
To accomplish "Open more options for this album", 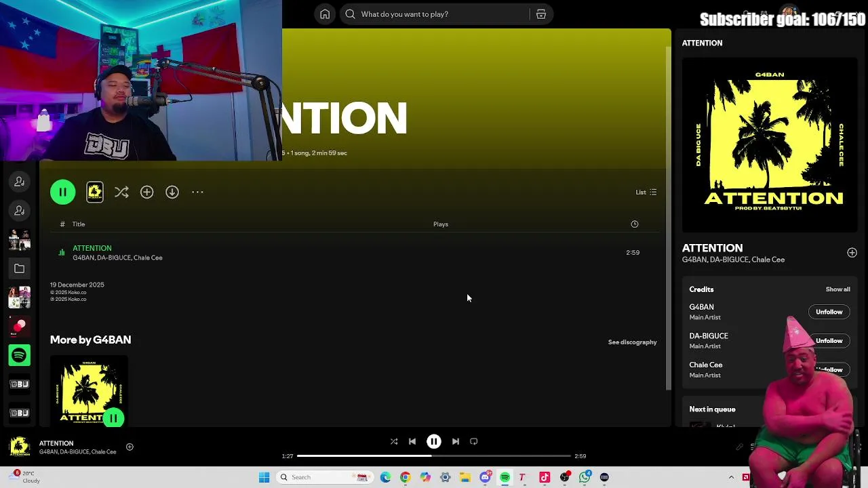I will (x=197, y=192).
